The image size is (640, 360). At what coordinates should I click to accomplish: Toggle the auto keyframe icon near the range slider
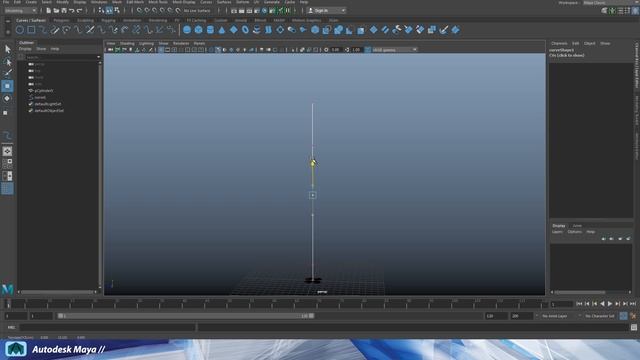pos(623,316)
